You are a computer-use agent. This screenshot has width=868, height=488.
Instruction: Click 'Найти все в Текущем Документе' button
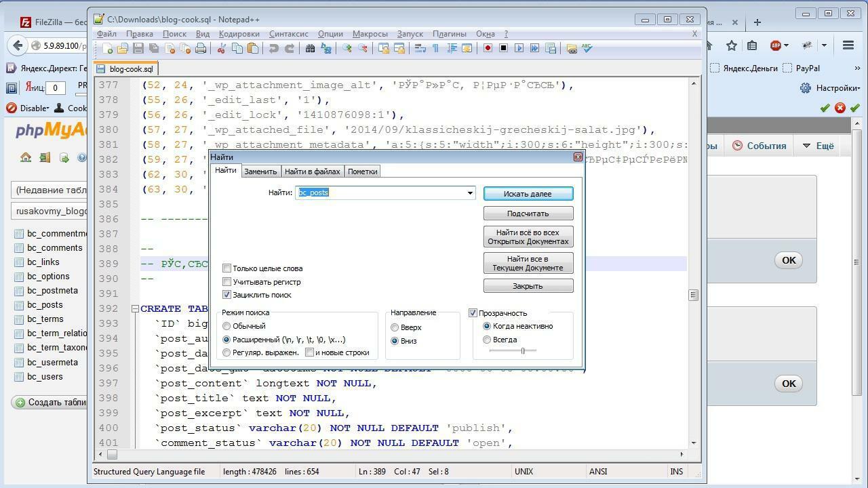pyautogui.click(x=528, y=263)
